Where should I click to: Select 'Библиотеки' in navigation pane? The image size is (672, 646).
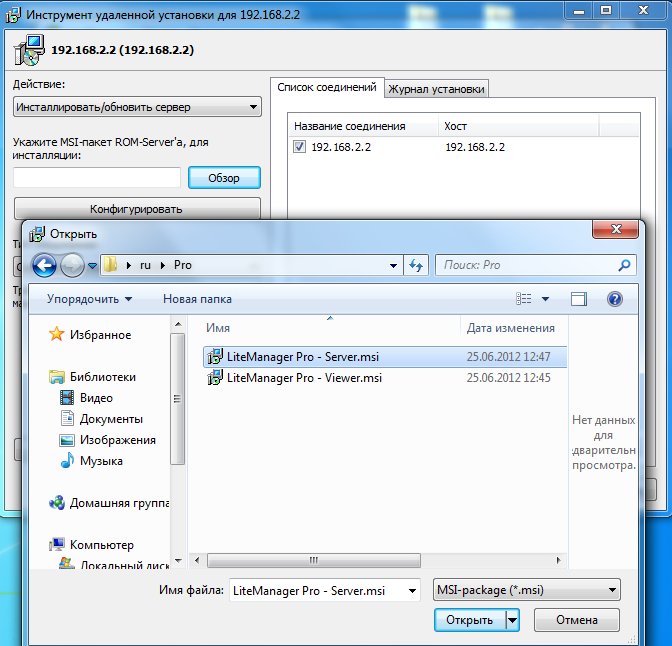pos(103,377)
